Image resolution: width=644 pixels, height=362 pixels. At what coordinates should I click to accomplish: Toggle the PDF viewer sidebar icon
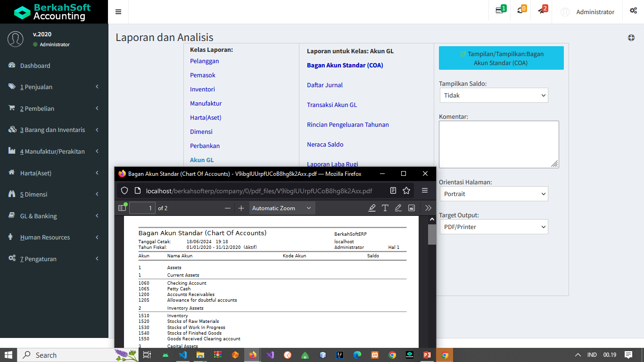point(123,208)
